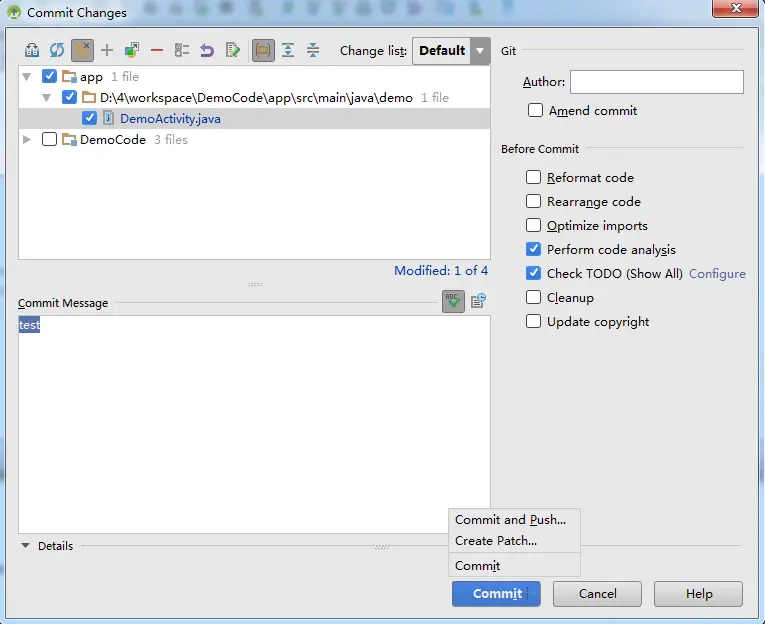Toggle the unversioned files toolbar button
The image size is (765, 624).
[x=82, y=50]
